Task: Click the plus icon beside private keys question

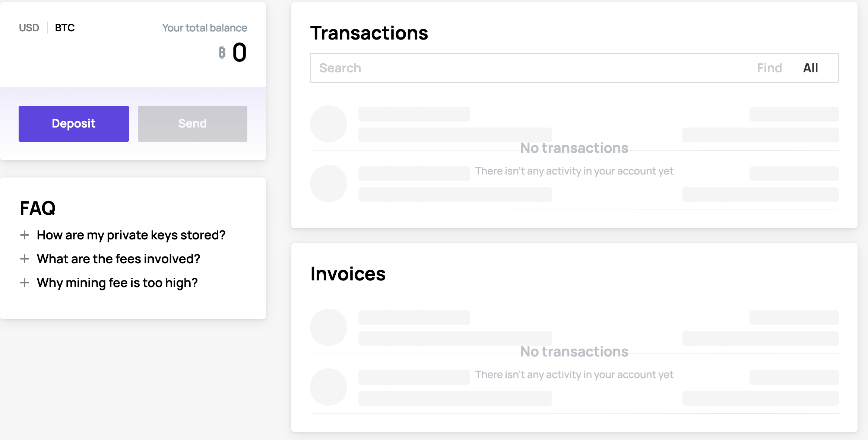Action: 25,235
